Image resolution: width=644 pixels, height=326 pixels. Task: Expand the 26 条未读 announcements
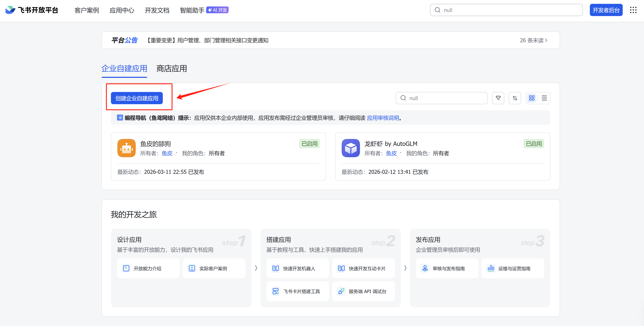(x=533, y=40)
